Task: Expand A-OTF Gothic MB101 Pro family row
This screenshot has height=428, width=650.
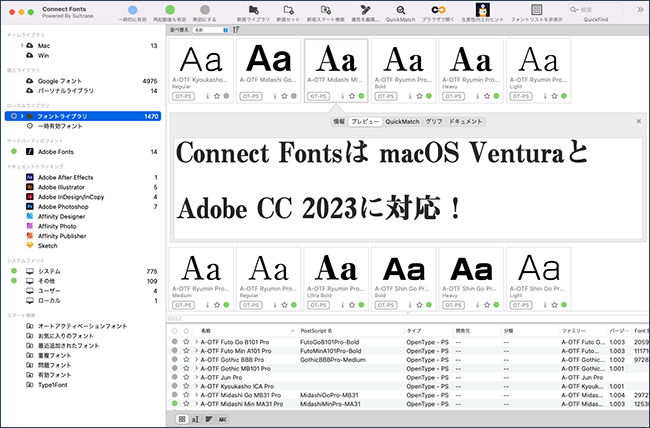Action: click(196, 368)
